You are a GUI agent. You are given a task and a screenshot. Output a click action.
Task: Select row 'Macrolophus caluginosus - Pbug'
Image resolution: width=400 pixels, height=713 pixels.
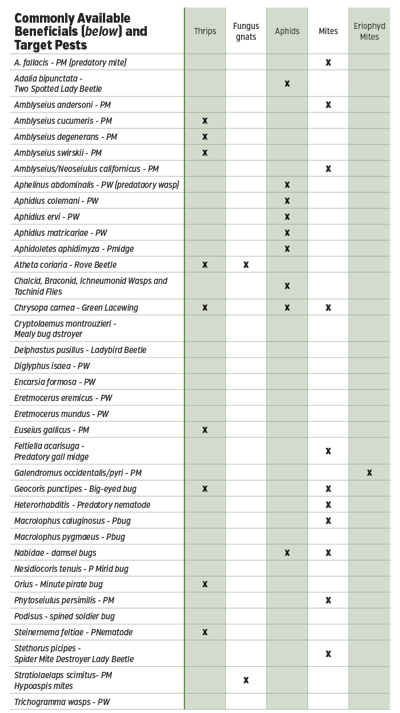[x=200, y=521]
